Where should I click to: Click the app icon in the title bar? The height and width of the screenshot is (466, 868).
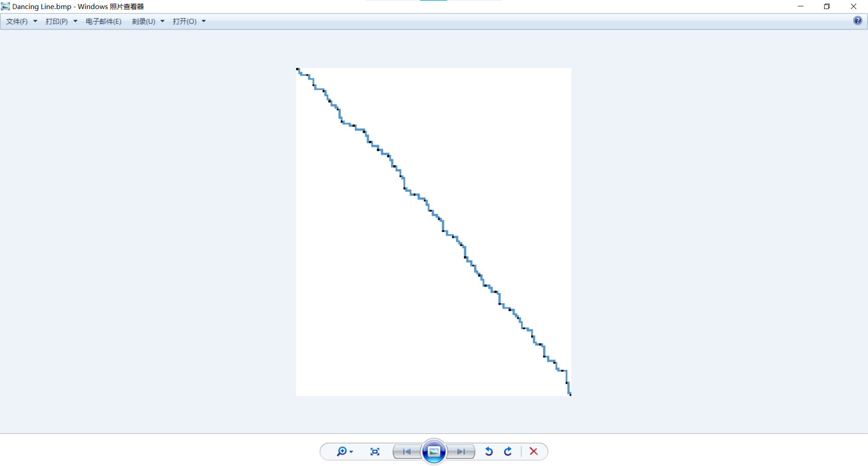click(5, 6)
